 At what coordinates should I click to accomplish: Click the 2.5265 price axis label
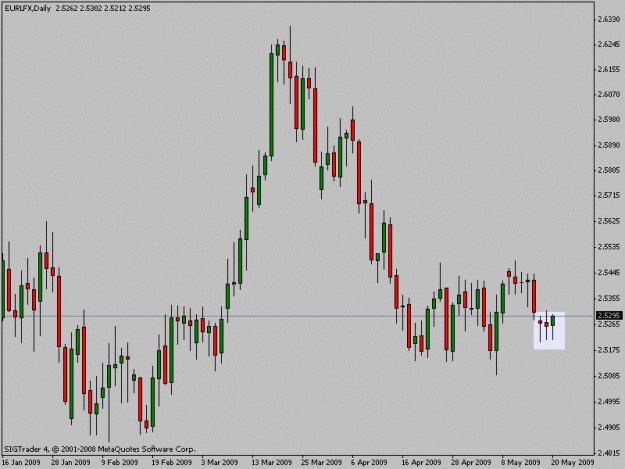[x=609, y=324]
